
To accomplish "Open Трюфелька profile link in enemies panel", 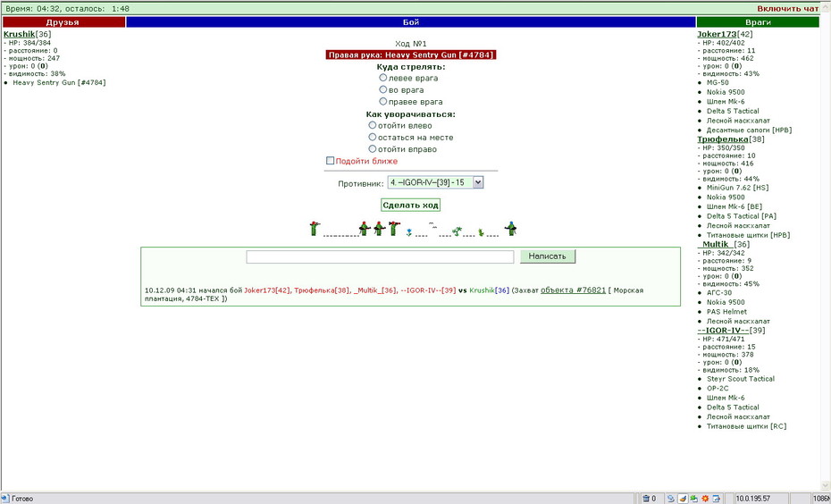I will [x=723, y=139].
